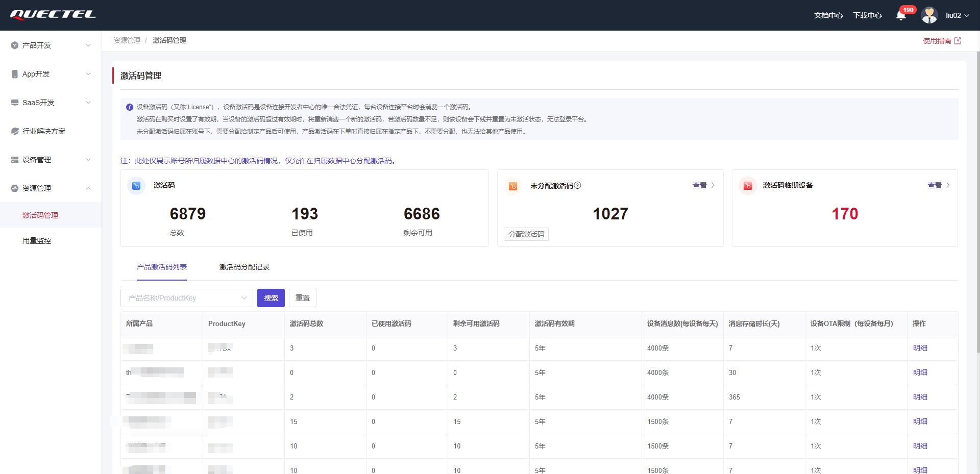Image resolution: width=980 pixels, height=474 pixels.
Task: Click 查看 in the 未分配激活码 card
Action: point(699,185)
